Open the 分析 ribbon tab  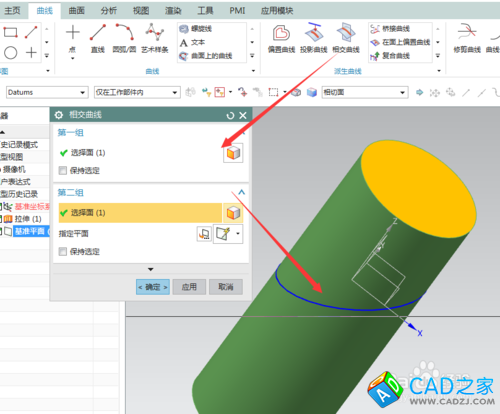[109, 11]
